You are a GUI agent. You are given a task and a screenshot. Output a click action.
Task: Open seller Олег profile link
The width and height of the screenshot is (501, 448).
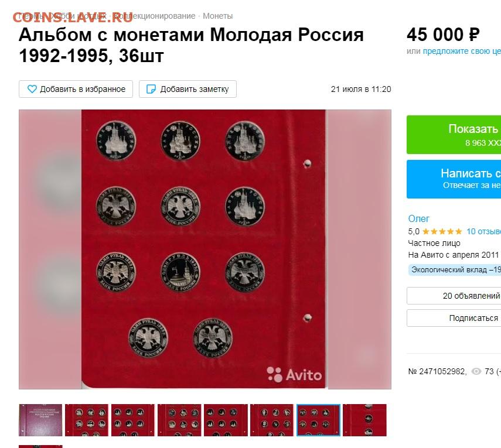pos(418,219)
